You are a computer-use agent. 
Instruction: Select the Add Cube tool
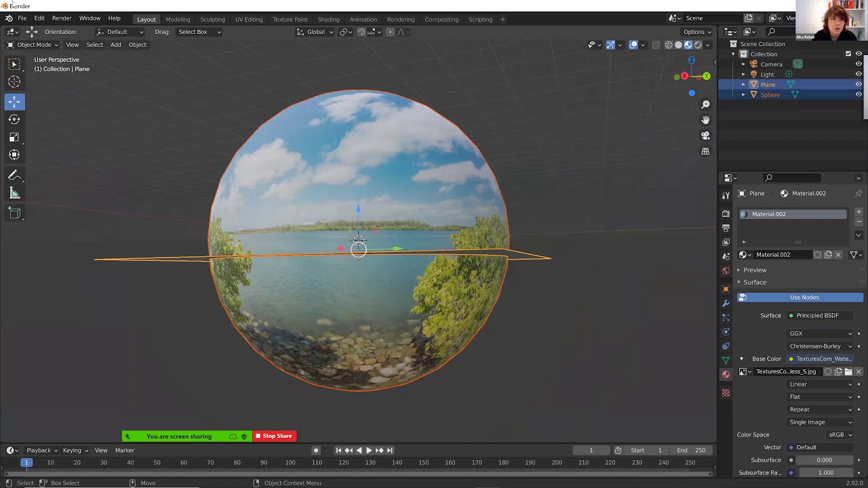[14, 213]
